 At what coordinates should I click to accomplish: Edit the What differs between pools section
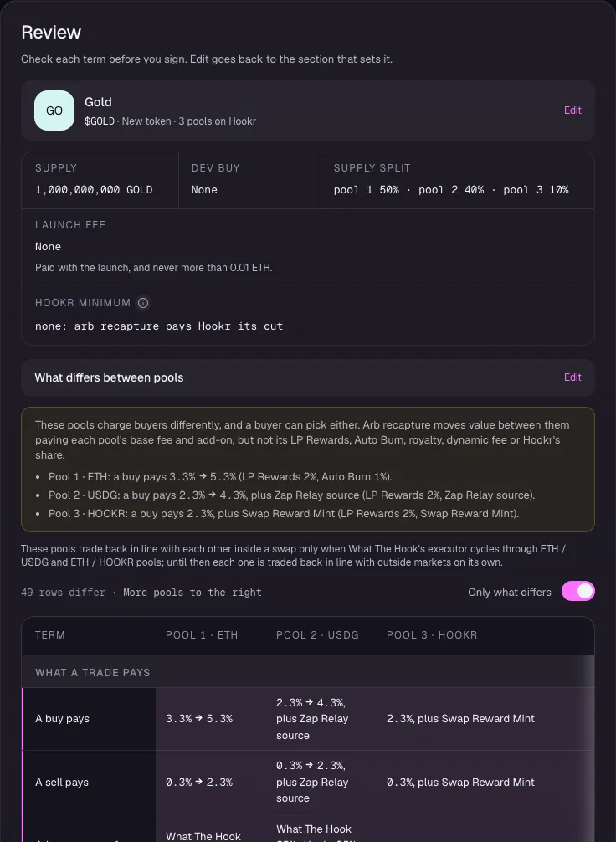click(572, 377)
